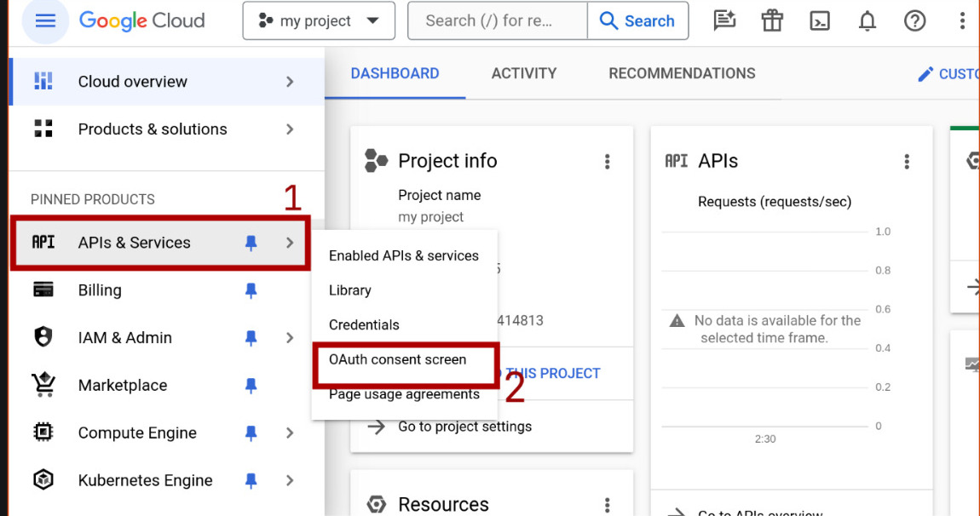Click in the search resources input field
980x516 pixels.
tap(498, 21)
